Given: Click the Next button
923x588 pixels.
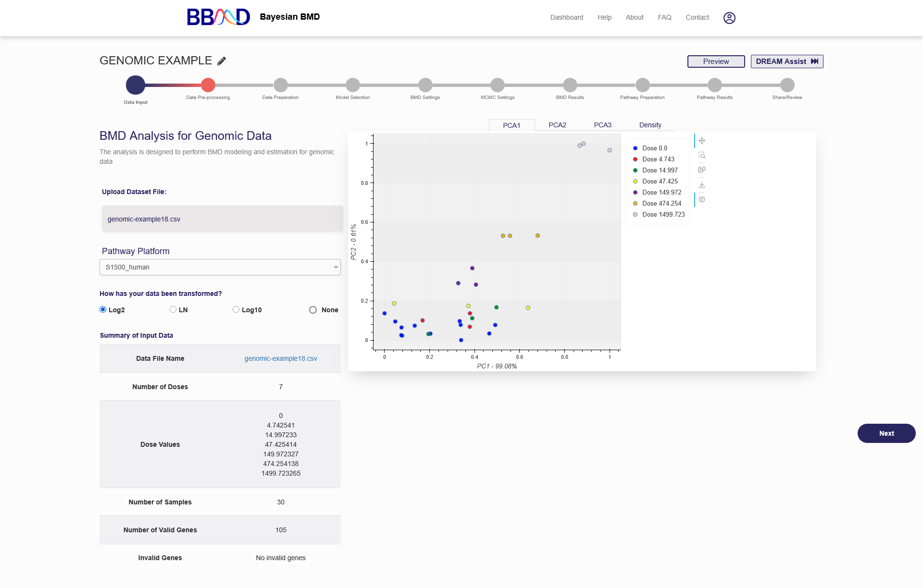Looking at the screenshot, I should tap(886, 433).
